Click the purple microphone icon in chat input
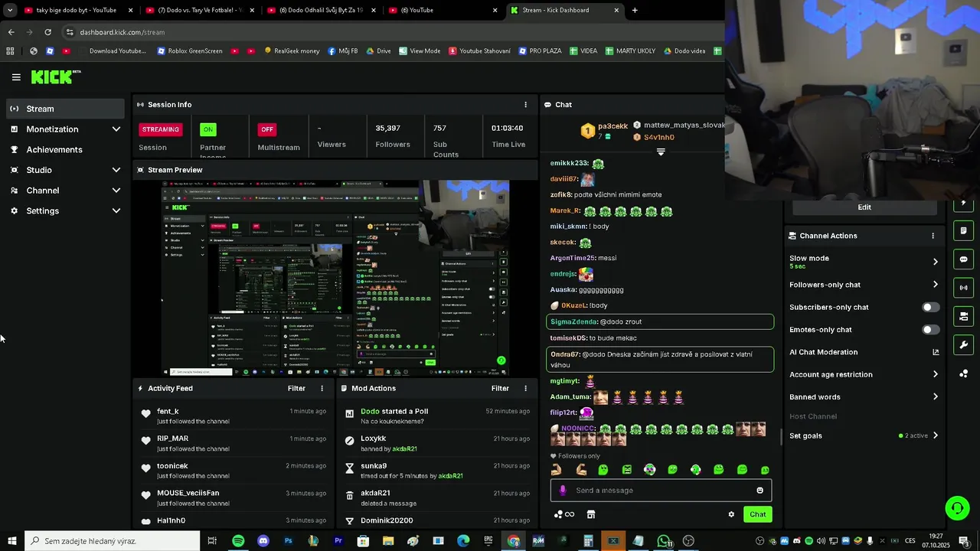The width and height of the screenshot is (980, 551). pyautogui.click(x=563, y=491)
